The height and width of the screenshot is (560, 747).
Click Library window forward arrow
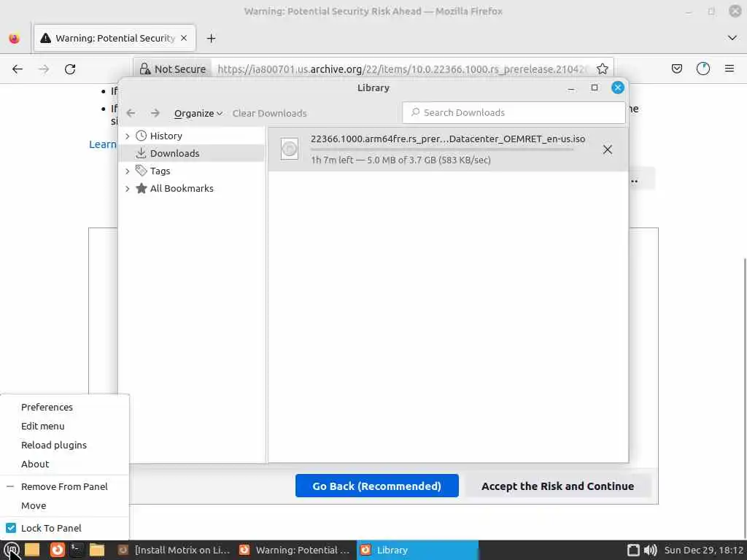tap(155, 113)
